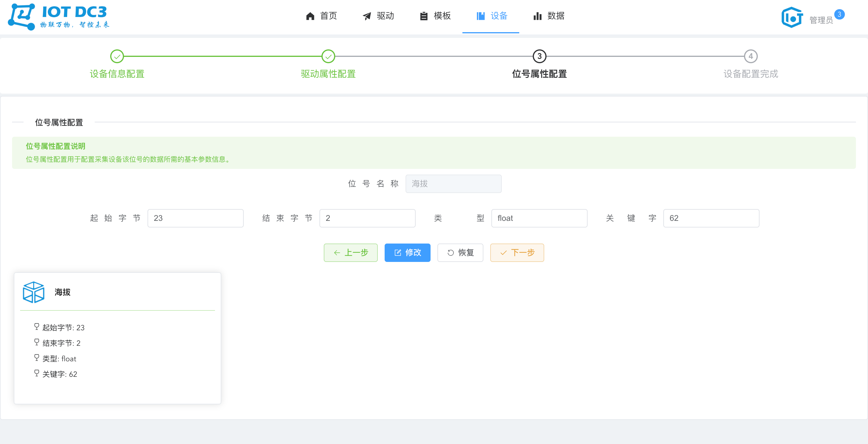This screenshot has width=868, height=444.
Task: Click the bulb icon beside 关键字: 62
Action: (x=37, y=373)
